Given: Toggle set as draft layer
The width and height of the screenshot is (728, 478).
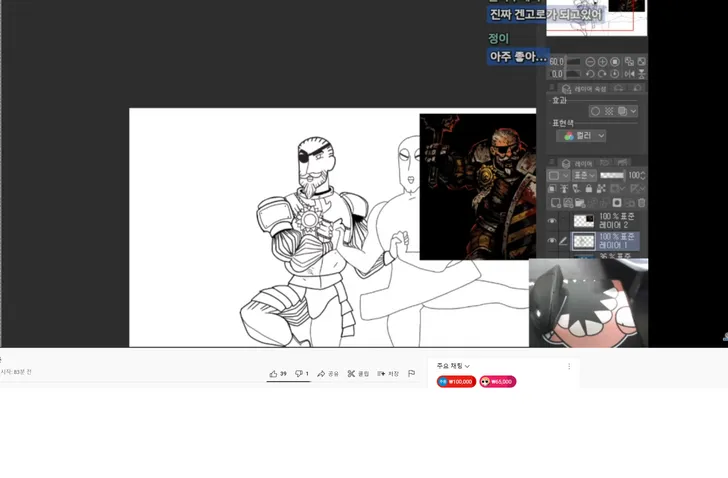Looking at the screenshot, I should point(576,188).
